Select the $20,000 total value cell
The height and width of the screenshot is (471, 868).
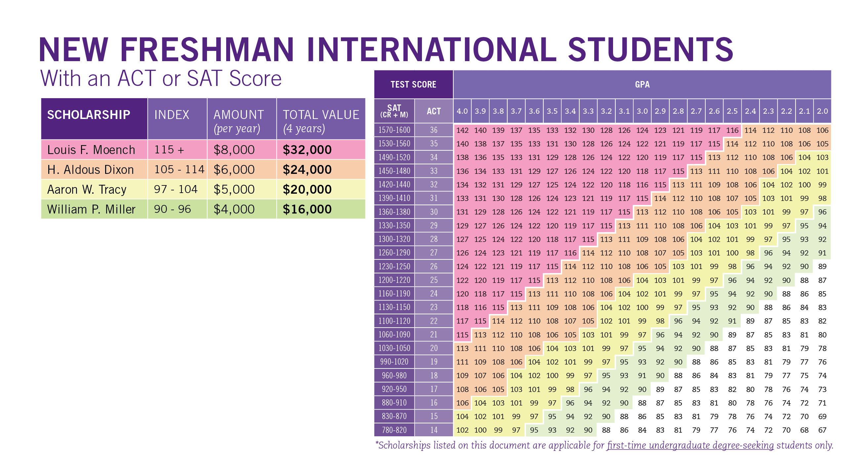point(307,189)
